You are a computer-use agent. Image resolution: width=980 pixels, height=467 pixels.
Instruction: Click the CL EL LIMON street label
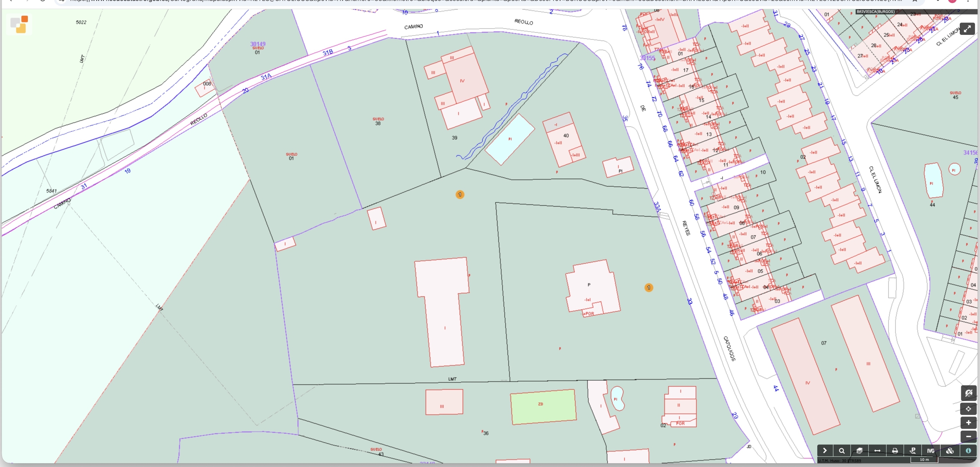coord(875,179)
